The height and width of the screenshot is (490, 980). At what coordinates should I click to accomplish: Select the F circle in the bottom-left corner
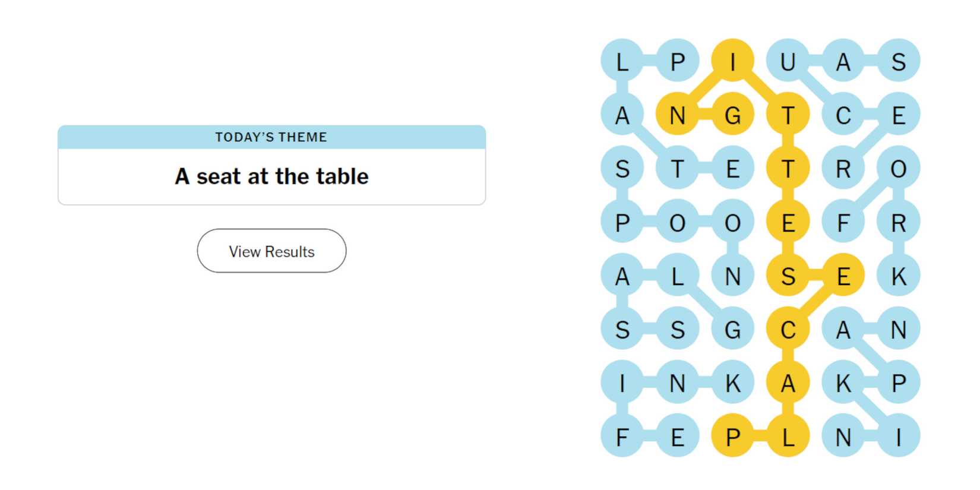click(622, 437)
